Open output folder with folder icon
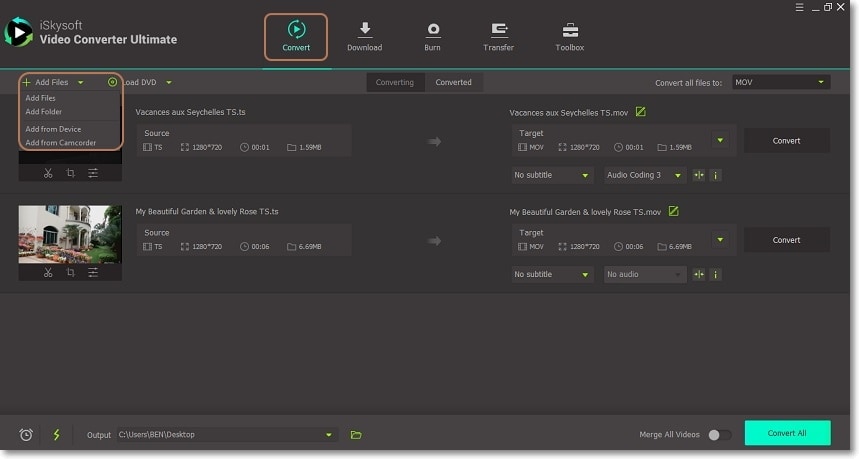Screen dimensions: 859x459 [356, 435]
